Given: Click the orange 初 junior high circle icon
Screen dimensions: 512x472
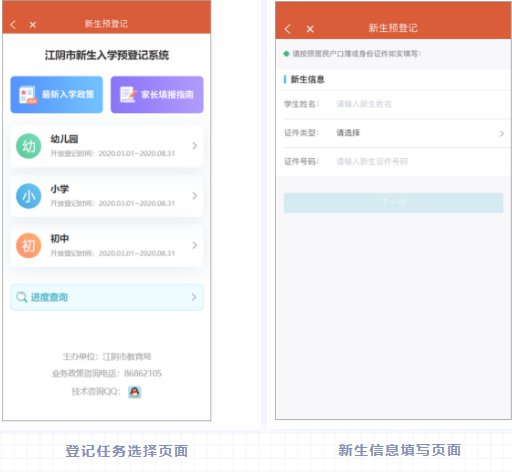Looking at the screenshot, I should coord(29,246).
